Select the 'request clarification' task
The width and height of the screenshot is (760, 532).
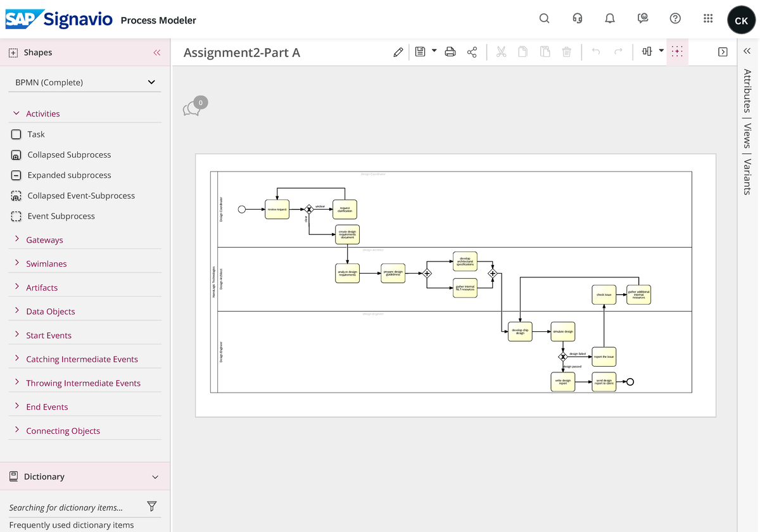(345, 209)
